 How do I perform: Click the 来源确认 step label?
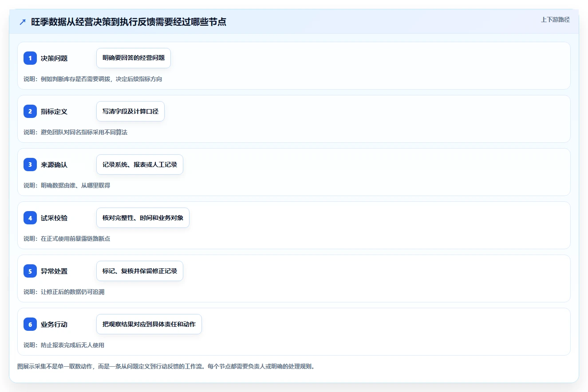pos(54,165)
